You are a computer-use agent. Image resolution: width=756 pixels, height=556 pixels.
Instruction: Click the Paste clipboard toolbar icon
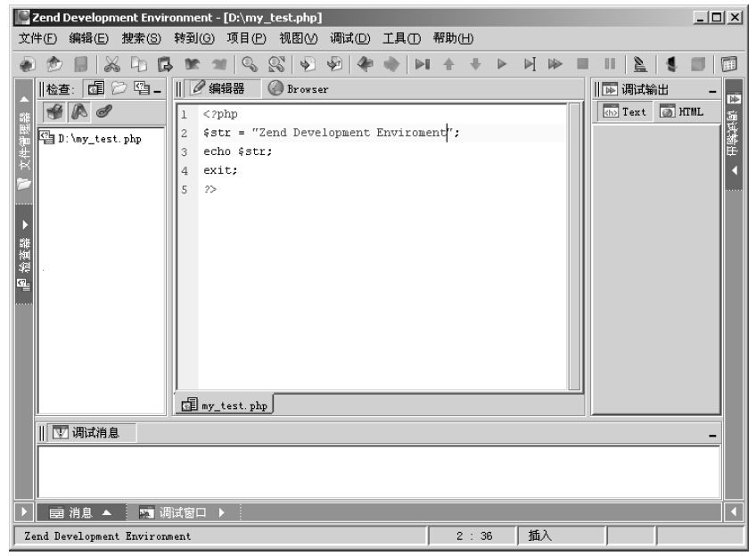(165, 64)
